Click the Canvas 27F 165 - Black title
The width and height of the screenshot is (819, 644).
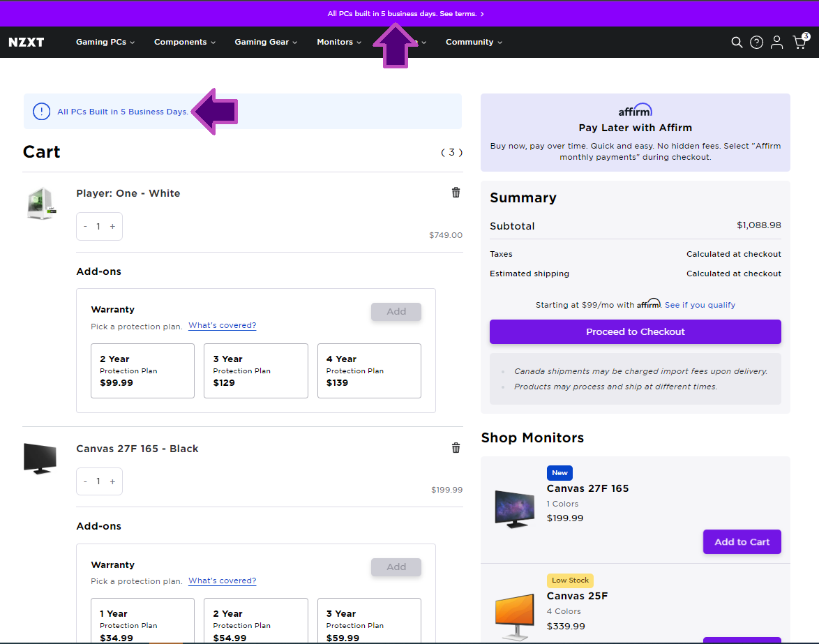pos(137,449)
